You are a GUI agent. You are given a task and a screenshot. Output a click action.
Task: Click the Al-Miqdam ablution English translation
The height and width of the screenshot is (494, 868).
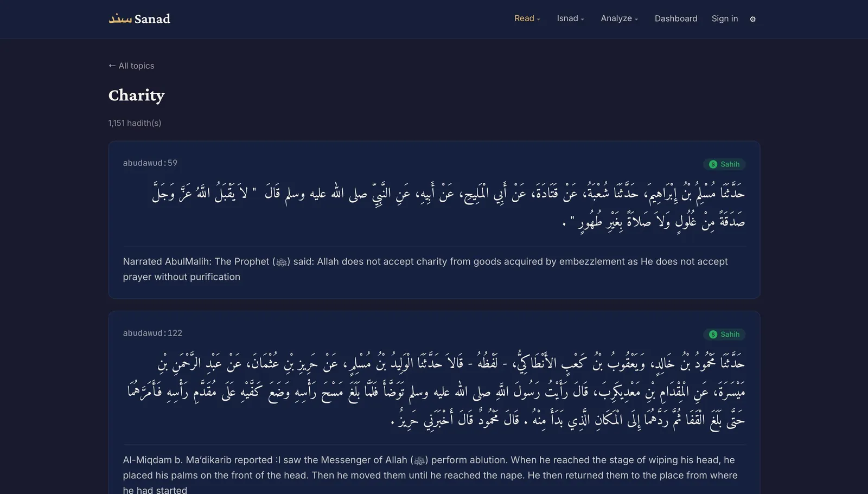pyautogui.click(x=430, y=475)
